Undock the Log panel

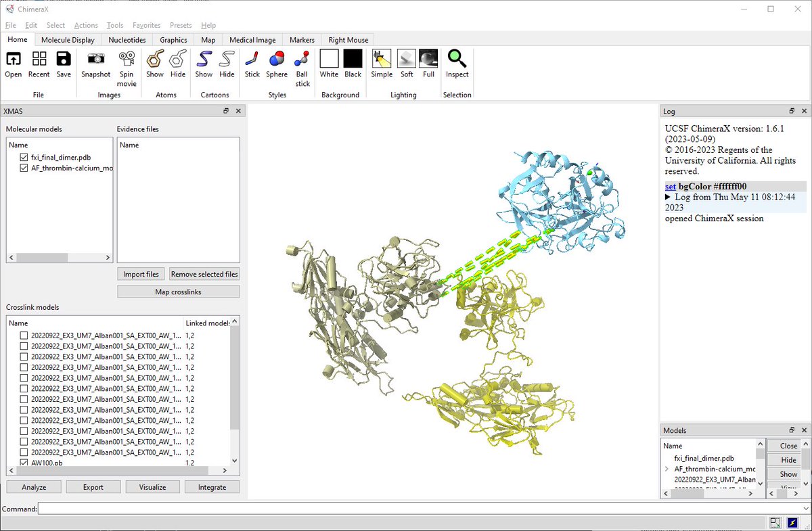tap(792, 111)
